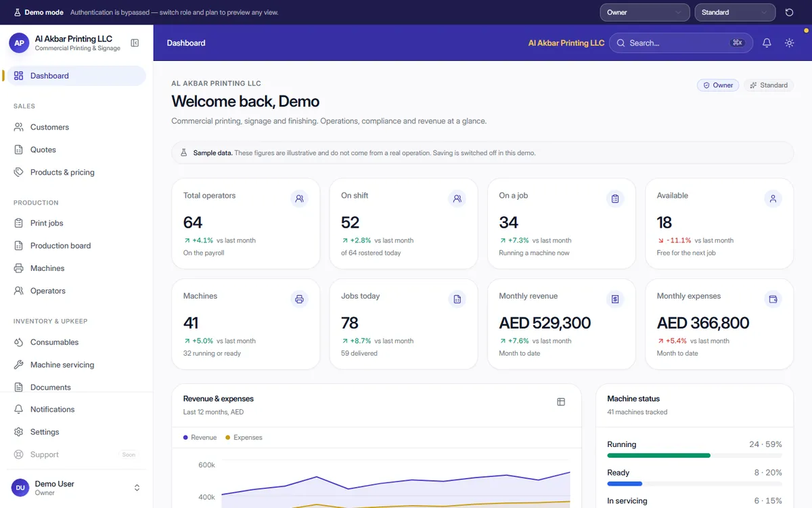This screenshot has height=508, width=812.
Task: Click the "59 delivered" text
Action: 359,354
